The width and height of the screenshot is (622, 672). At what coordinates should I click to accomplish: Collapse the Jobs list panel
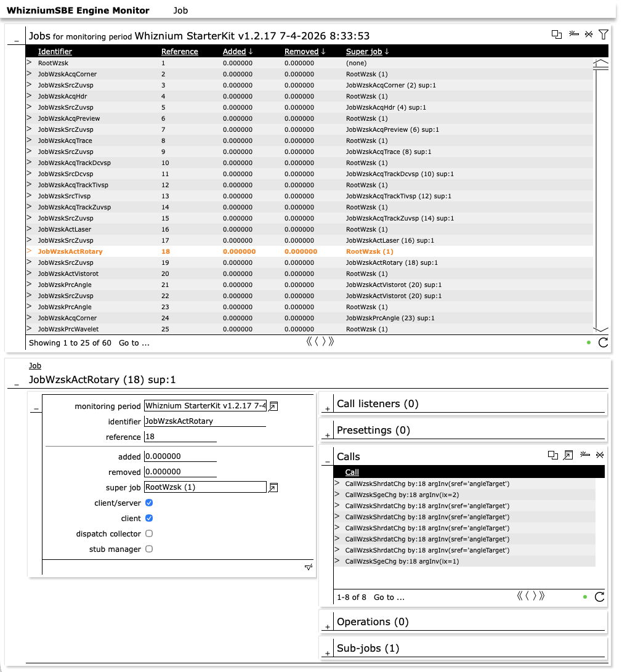(x=16, y=41)
